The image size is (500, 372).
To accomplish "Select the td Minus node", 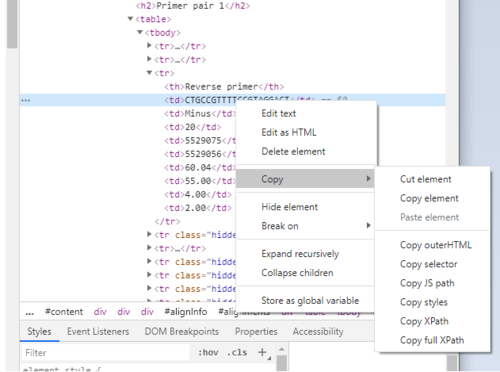I will (199, 114).
